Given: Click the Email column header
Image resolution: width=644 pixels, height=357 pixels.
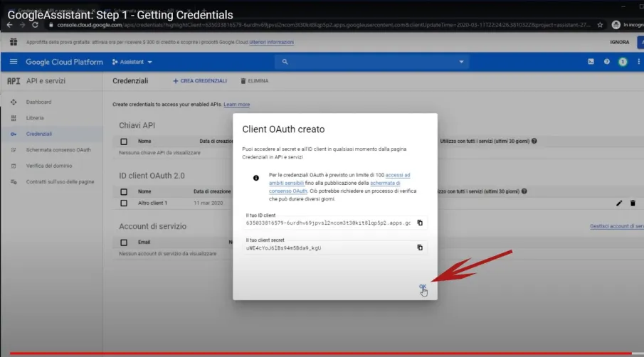Looking at the screenshot, I should (x=144, y=242).
